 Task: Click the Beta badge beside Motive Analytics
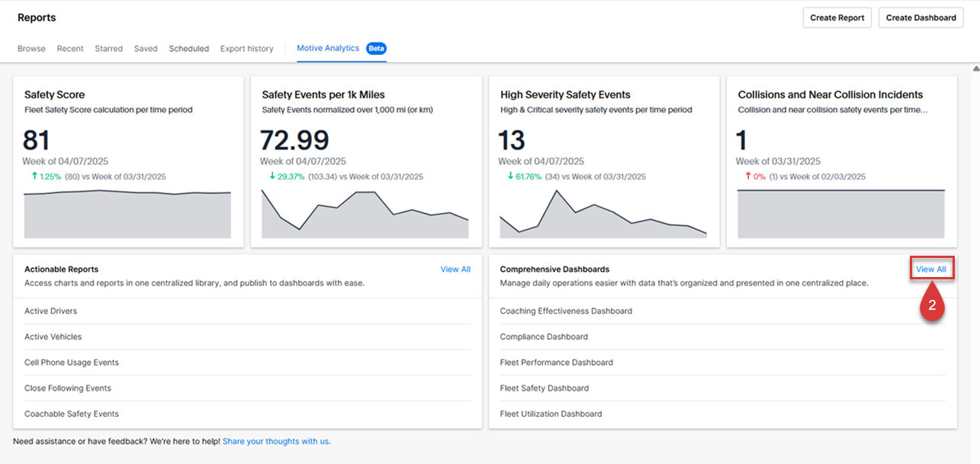coord(376,48)
